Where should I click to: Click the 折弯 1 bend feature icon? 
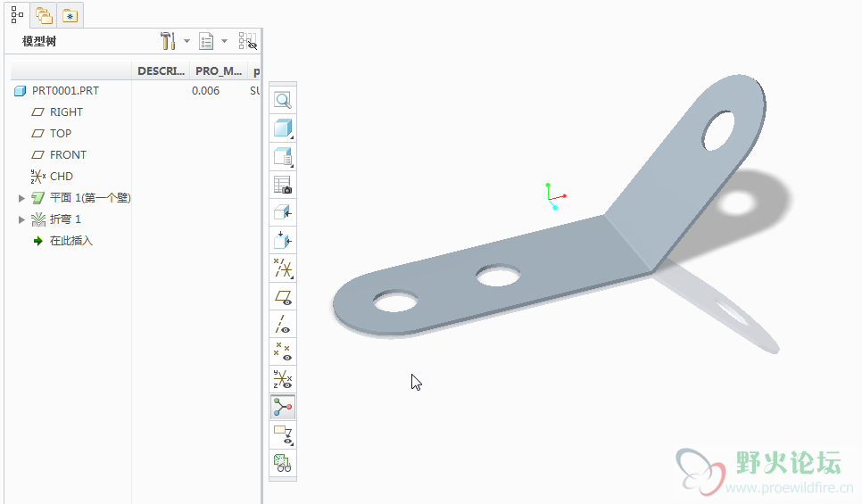point(38,219)
